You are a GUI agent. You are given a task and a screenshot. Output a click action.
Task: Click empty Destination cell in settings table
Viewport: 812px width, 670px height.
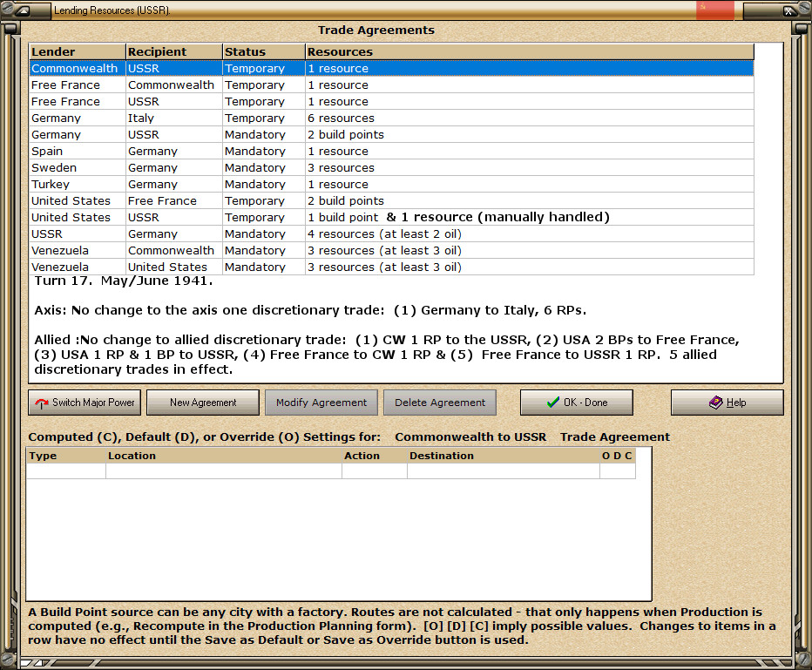pos(504,470)
